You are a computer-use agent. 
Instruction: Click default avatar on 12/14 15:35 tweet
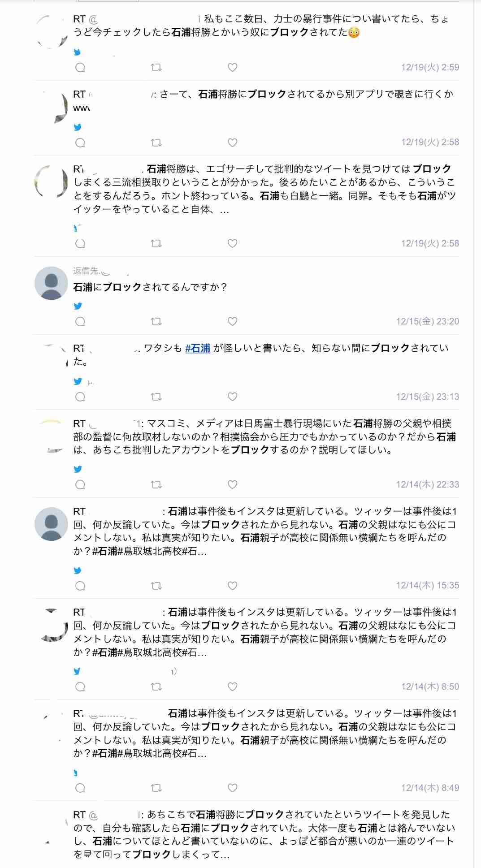[51, 524]
